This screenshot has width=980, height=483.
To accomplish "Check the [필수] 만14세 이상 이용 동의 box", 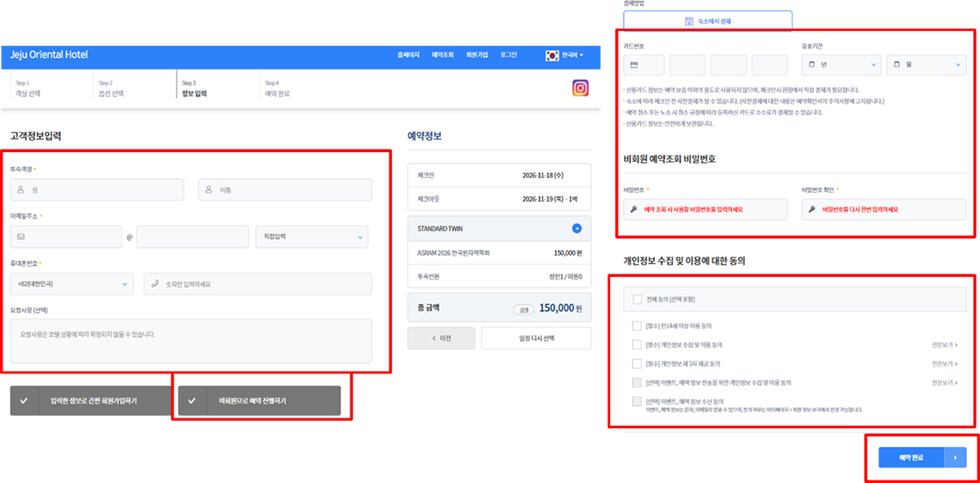I will [637, 324].
